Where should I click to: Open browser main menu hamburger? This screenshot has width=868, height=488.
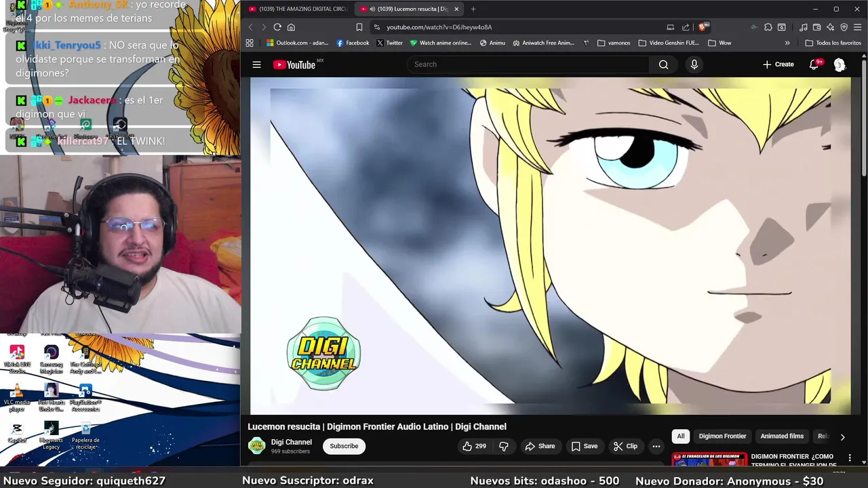tap(857, 27)
